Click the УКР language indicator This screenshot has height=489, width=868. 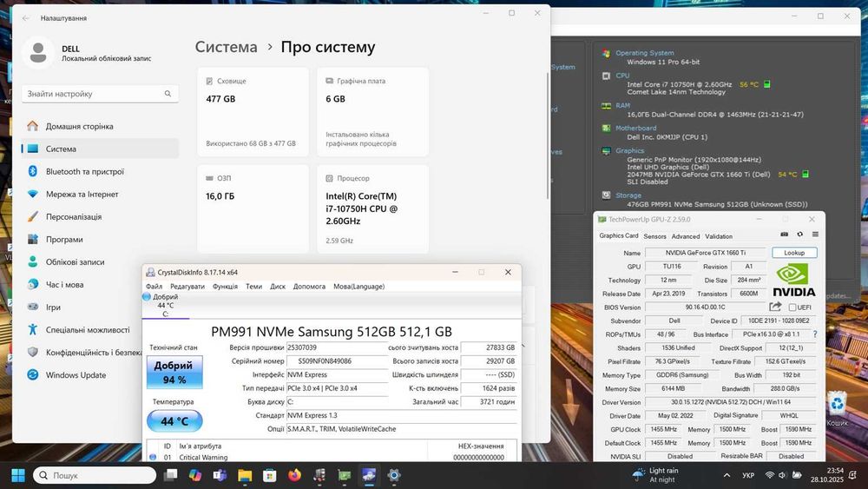(x=748, y=475)
